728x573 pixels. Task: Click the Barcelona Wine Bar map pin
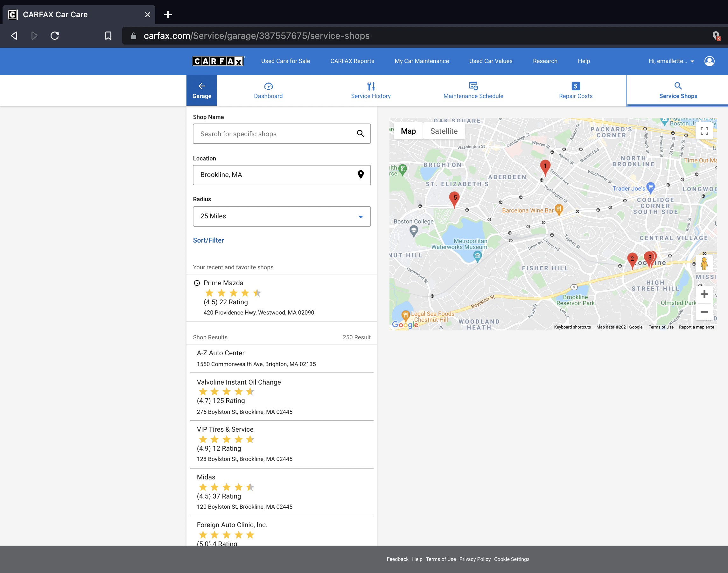coord(558,209)
